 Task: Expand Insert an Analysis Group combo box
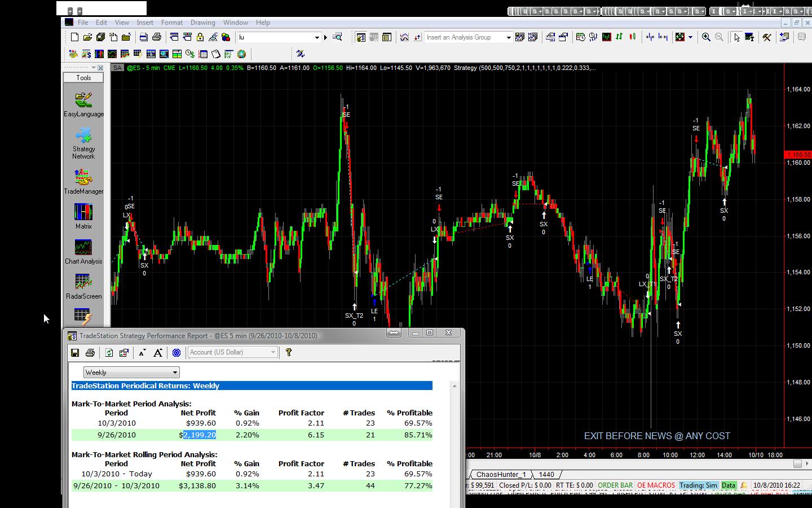[508, 37]
